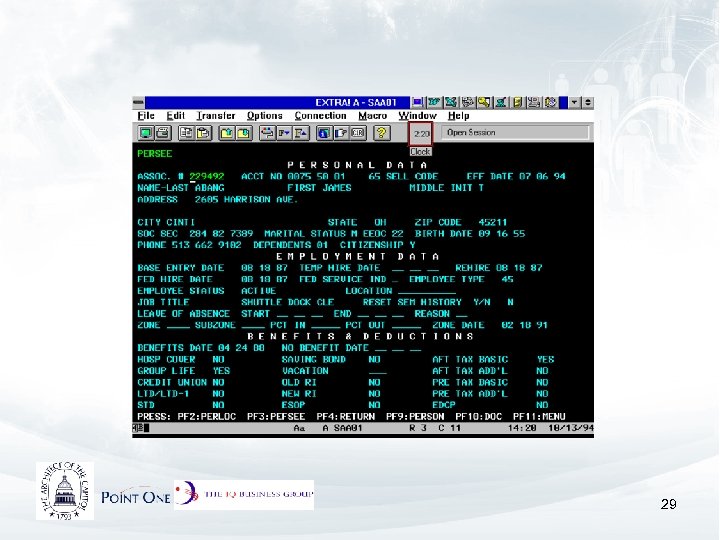Click the PF3:PEFSEE key label
Viewport: 720px width, 540px height.
[276, 417]
